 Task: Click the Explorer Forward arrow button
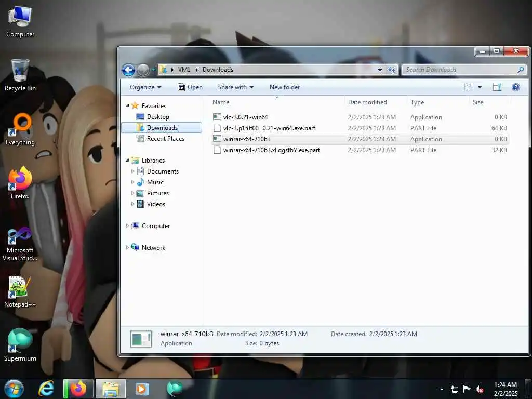click(x=143, y=70)
